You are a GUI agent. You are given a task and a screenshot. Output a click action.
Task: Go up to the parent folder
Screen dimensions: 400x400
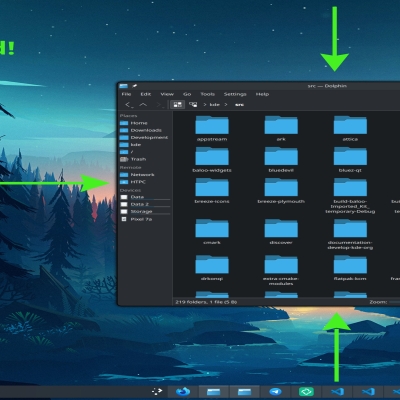(x=143, y=105)
